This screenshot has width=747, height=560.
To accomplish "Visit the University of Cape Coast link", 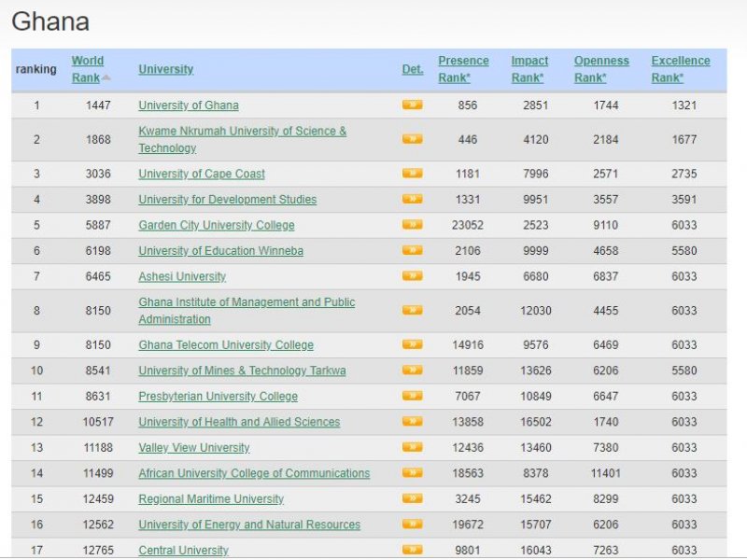I will 202,174.
